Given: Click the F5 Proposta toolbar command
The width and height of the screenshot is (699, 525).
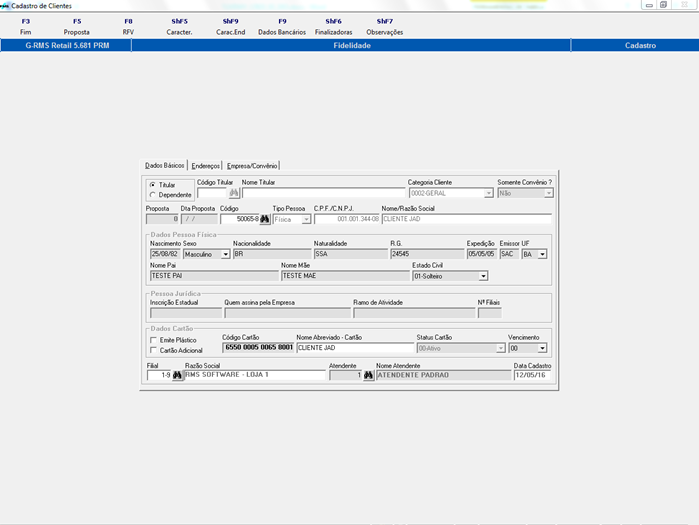Looking at the screenshot, I should 77,27.
